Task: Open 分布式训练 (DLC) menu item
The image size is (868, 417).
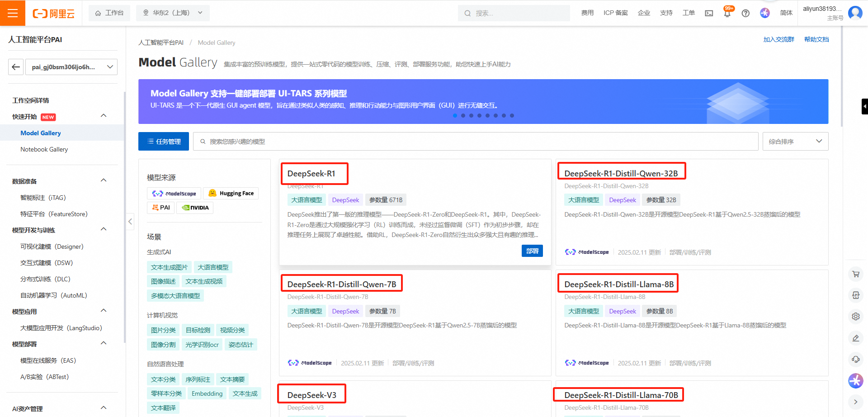Action: tap(45, 279)
